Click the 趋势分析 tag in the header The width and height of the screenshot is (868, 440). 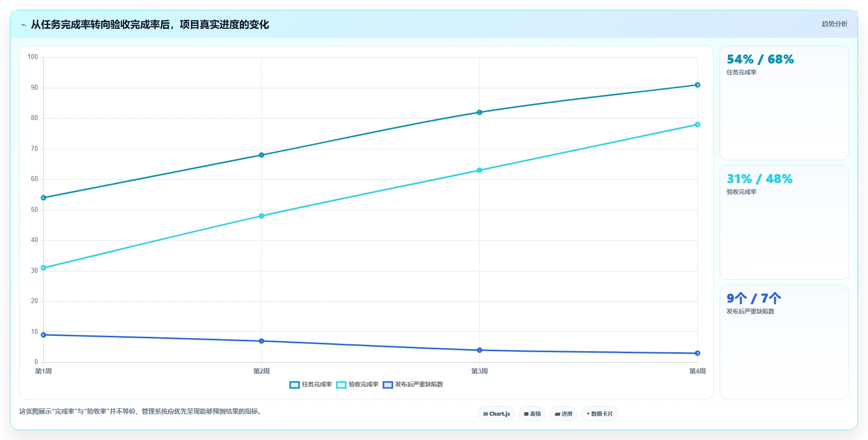834,24
